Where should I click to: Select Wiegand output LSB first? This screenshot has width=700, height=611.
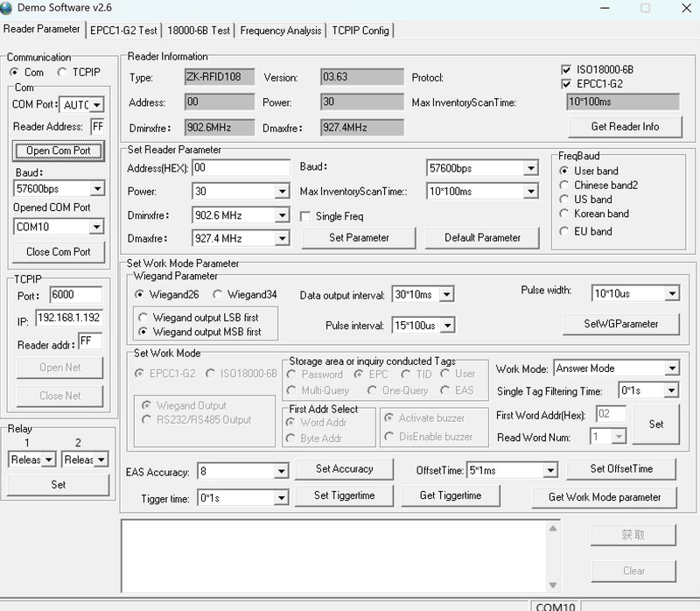(143, 318)
